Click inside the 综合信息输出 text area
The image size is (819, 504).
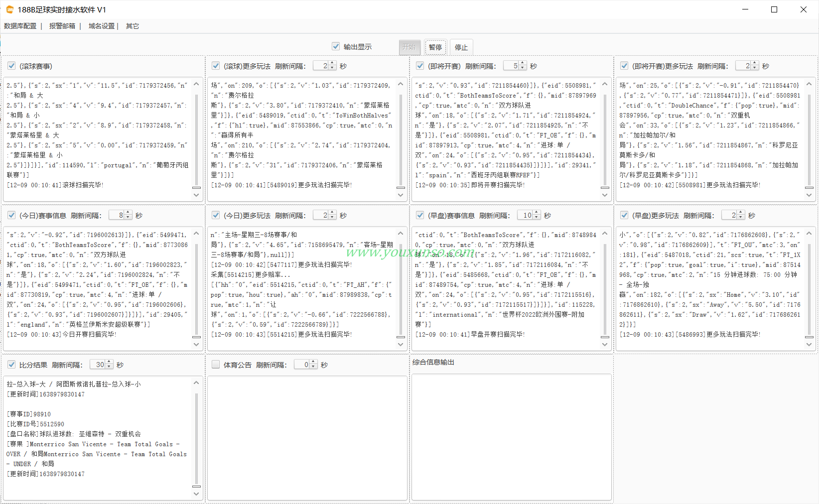click(511, 436)
